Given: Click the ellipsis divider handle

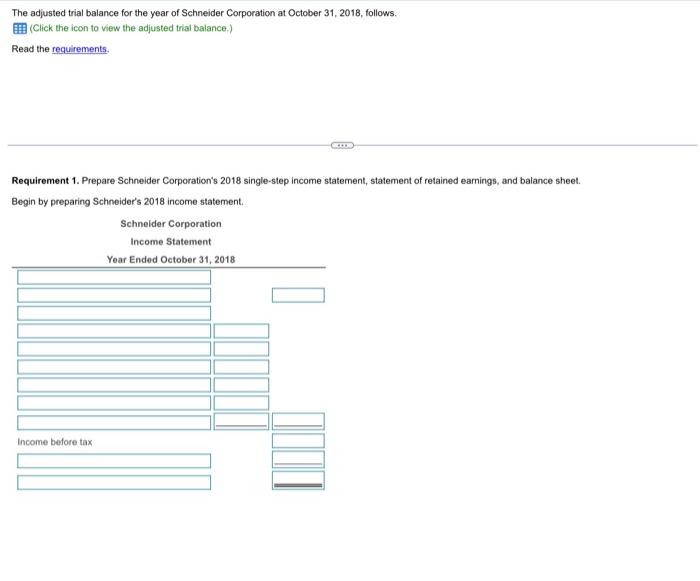Looking at the screenshot, I should point(342,145).
